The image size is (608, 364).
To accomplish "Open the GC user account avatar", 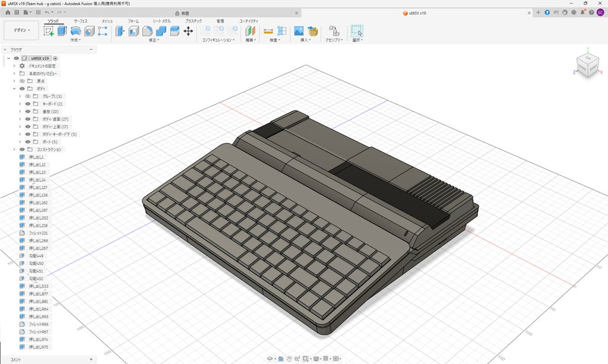I will [x=600, y=12].
